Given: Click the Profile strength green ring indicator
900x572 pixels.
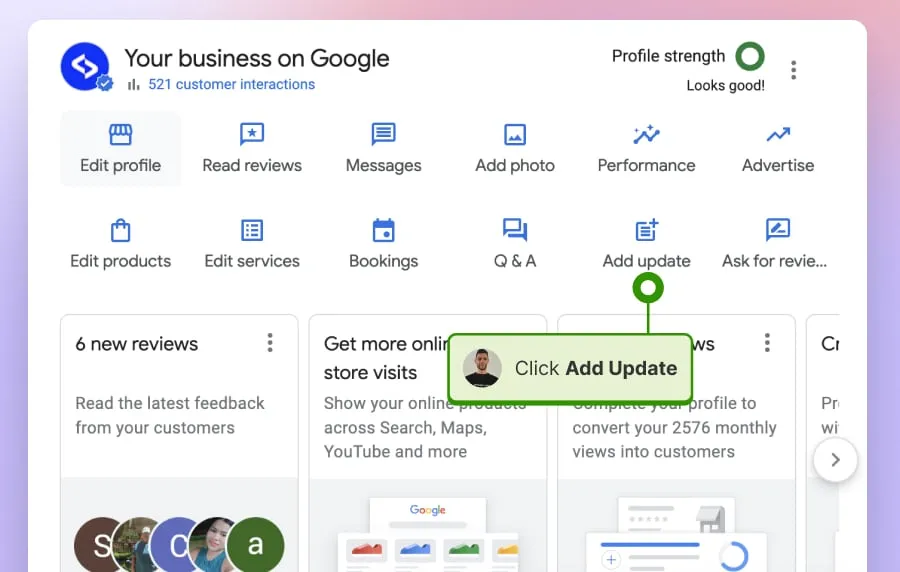Looking at the screenshot, I should pos(750,56).
